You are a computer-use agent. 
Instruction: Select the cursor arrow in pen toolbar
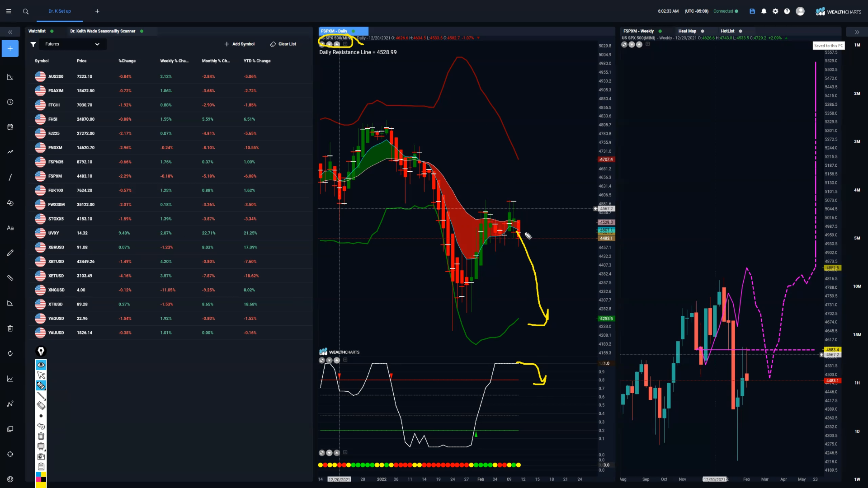click(x=41, y=375)
